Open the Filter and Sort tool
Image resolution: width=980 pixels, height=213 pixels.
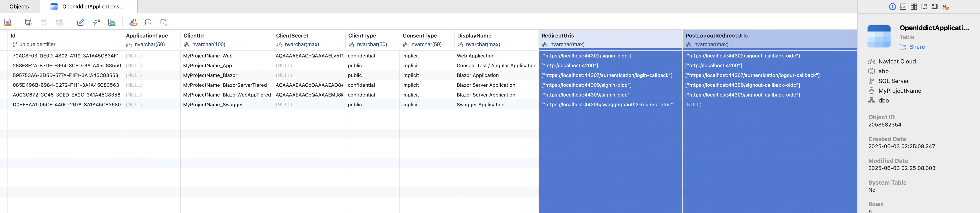coord(96,22)
